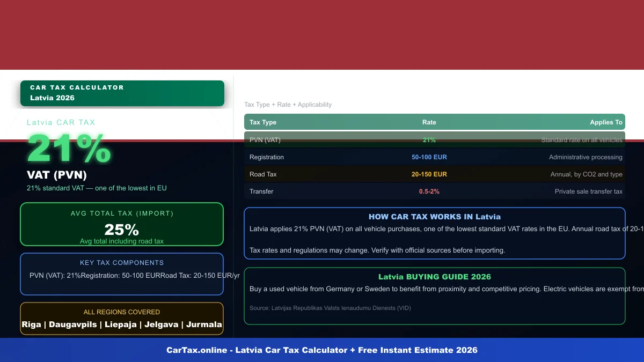Click the HOW CAR TAX WORKS IN Latvia heading
This screenshot has width=644, height=362.
coord(435,217)
